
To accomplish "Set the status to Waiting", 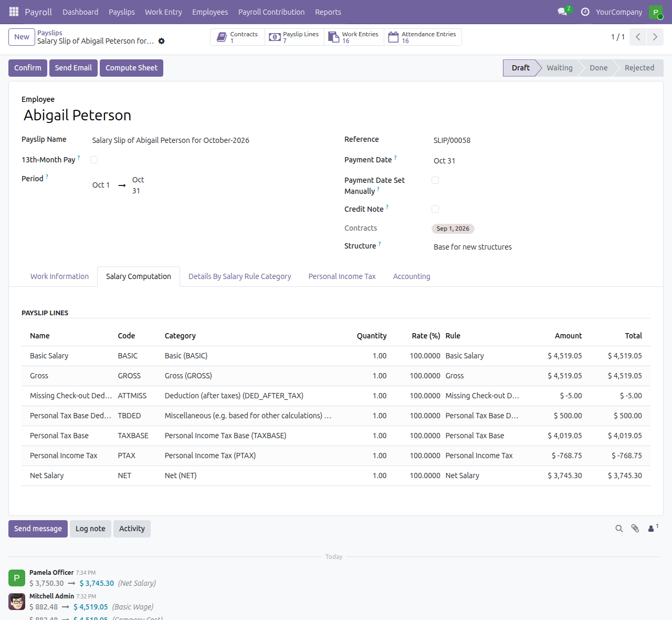I will [x=560, y=68].
